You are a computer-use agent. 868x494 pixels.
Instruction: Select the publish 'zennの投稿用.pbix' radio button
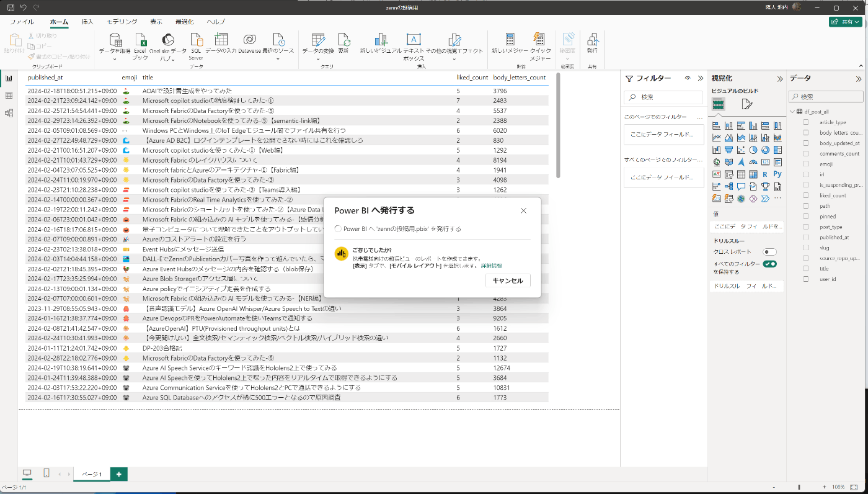click(x=337, y=229)
